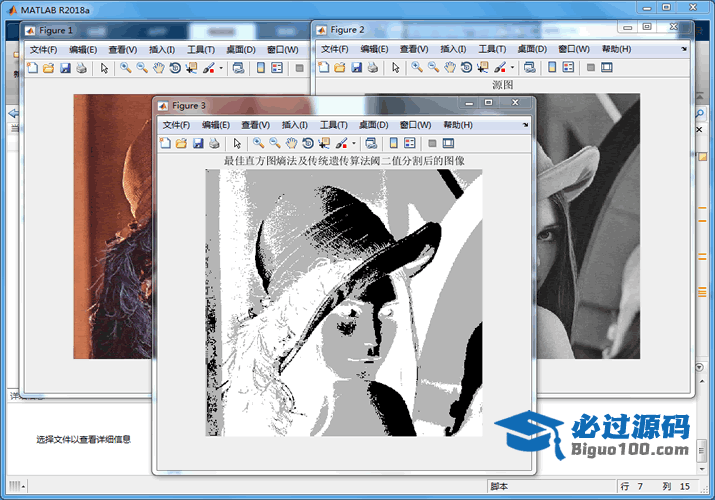This screenshot has width=715, height=500.
Task: Open 查看(V) menu in Figure 3
Action: pyautogui.click(x=255, y=125)
